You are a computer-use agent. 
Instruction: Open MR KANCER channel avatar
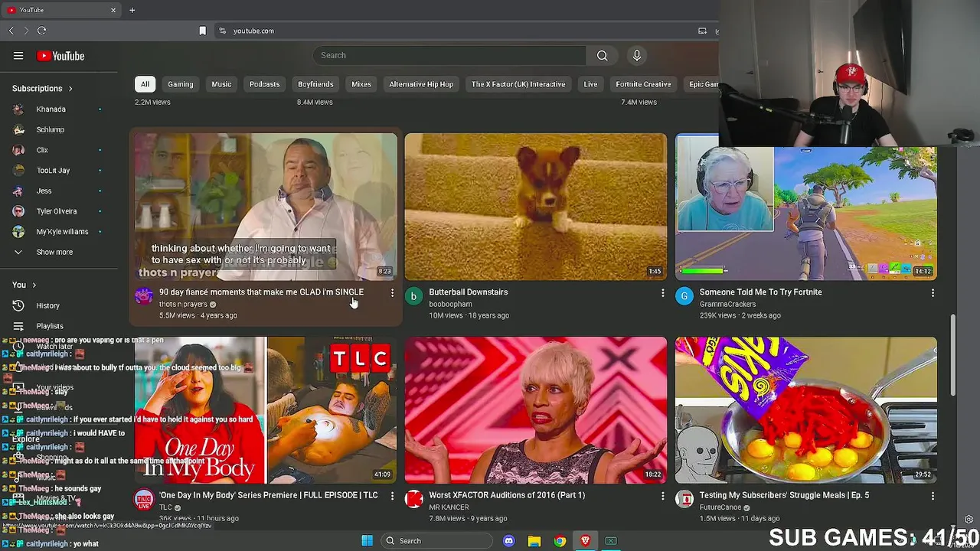413,500
